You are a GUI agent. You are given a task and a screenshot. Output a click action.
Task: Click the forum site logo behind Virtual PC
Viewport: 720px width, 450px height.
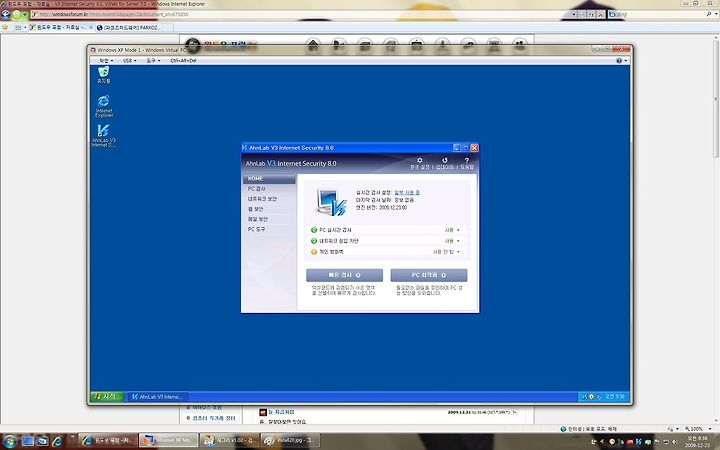[x=220, y=45]
